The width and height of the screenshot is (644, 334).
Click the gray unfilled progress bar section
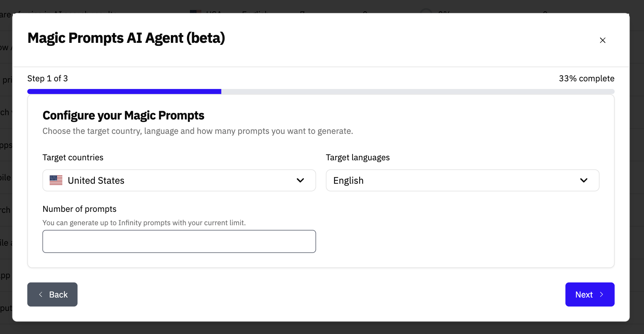pos(417,92)
